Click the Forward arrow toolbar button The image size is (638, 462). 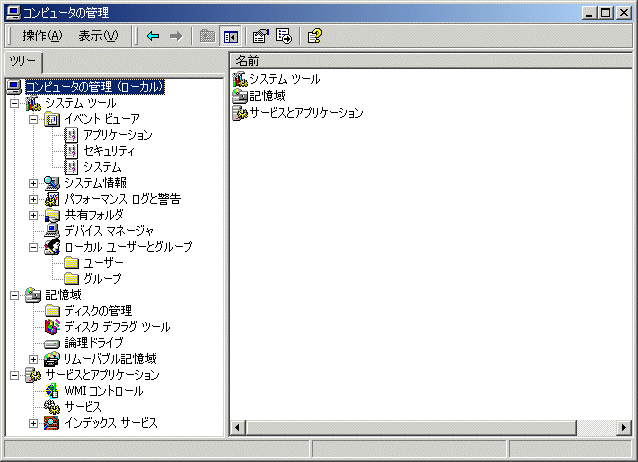coord(176,36)
